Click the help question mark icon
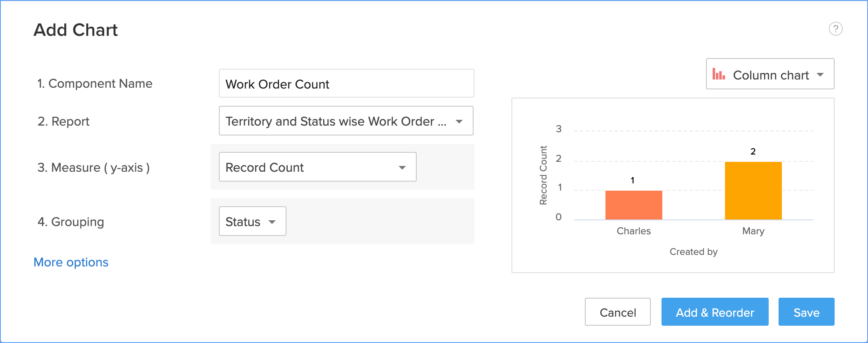868x343 pixels. (x=835, y=29)
